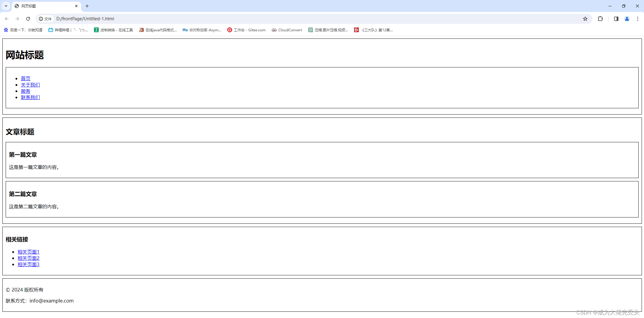Click the 文章标题 heading
Image resolution: width=644 pixels, height=318 pixels.
click(x=20, y=132)
